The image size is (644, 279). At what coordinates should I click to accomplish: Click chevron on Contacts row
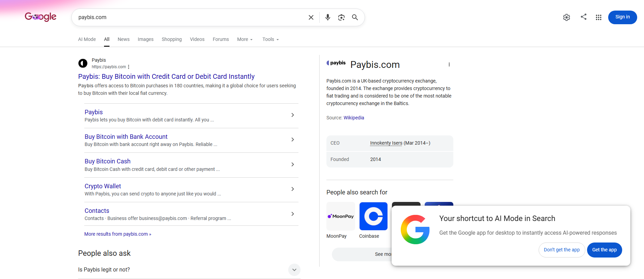point(293,214)
